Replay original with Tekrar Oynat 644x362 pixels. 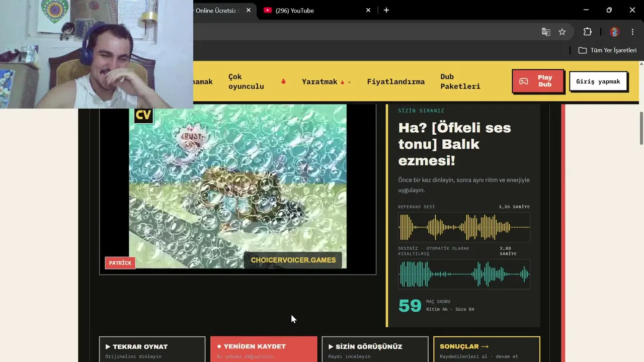[152, 349]
